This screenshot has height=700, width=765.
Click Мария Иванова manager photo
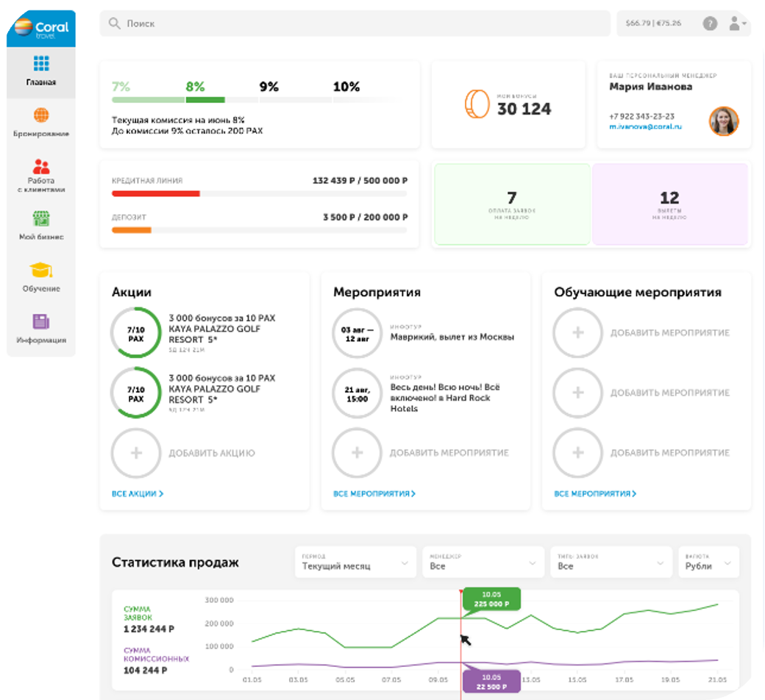click(x=723, y=121)
